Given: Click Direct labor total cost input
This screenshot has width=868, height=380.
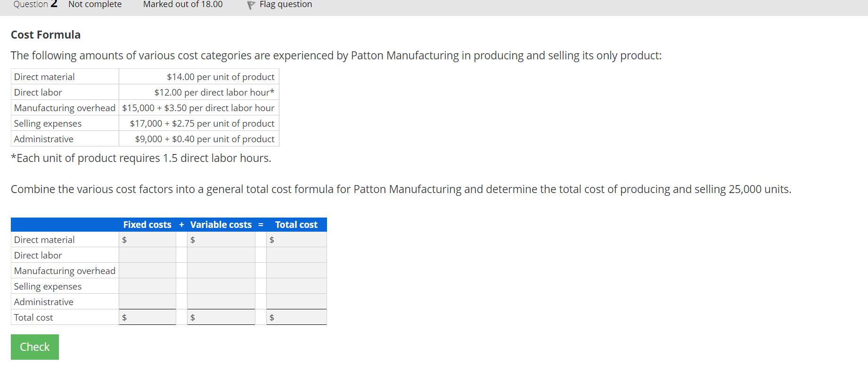Looking at the screenshot, I should click(x=296, y=255).
